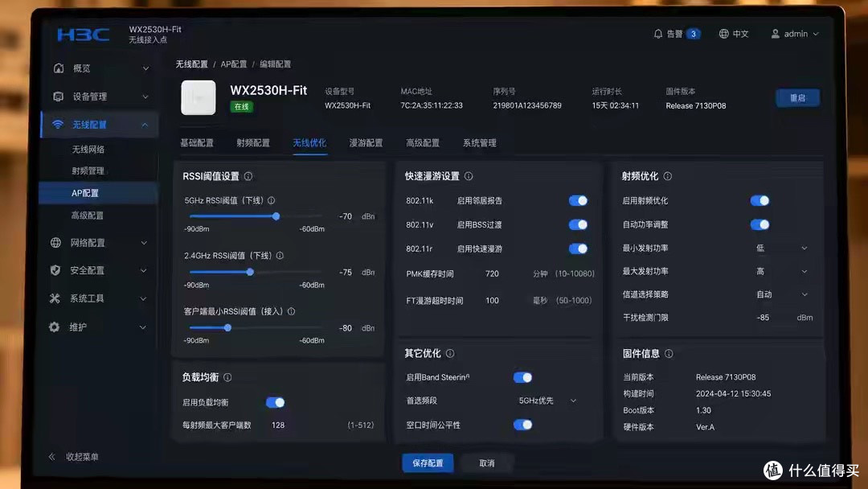The height and width of the screenshot is (489, 868).
Task: Click the 5GHz RSSI阈值 slider handle
Action: click(x=276, y=216)
